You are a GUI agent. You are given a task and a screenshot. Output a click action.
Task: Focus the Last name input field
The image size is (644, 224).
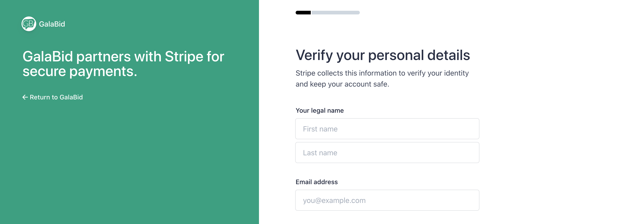tap(387, 153)
